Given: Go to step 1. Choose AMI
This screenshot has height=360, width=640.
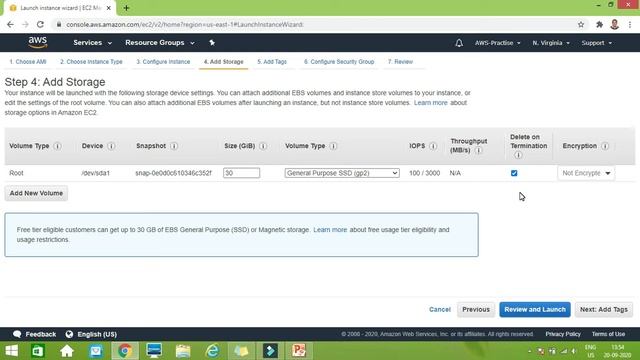Looking at the screenshot, I should (x=28, y=62).
